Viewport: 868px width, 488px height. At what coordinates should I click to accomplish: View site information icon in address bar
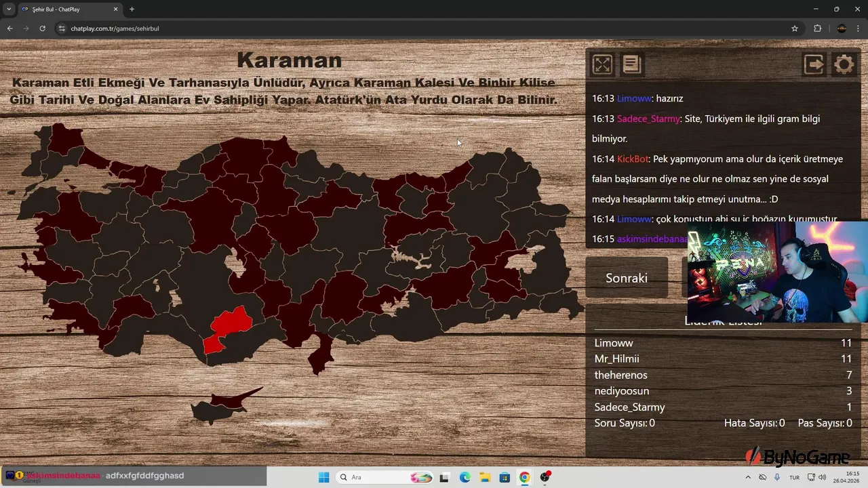pyautogui.click(x=62, y=28)
